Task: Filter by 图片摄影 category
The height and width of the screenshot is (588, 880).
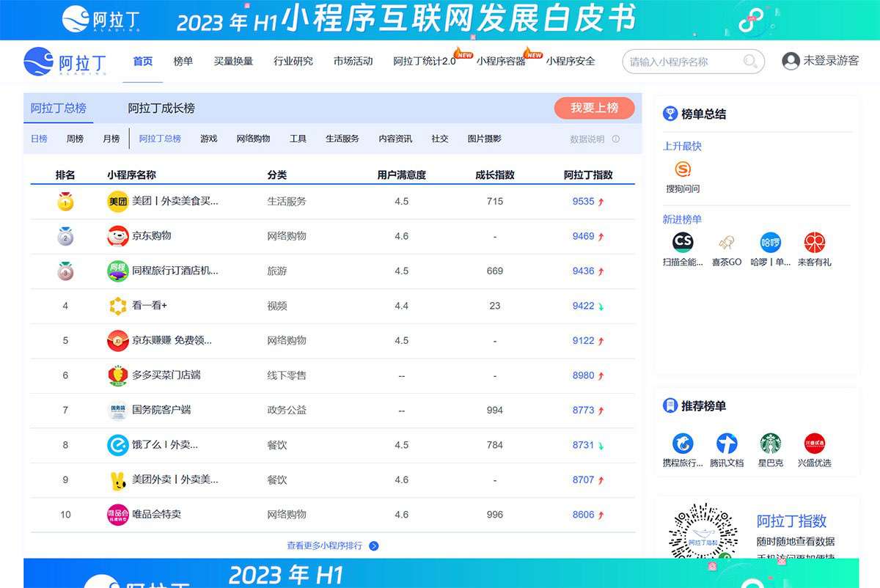Action: click(x=485, y=139)
